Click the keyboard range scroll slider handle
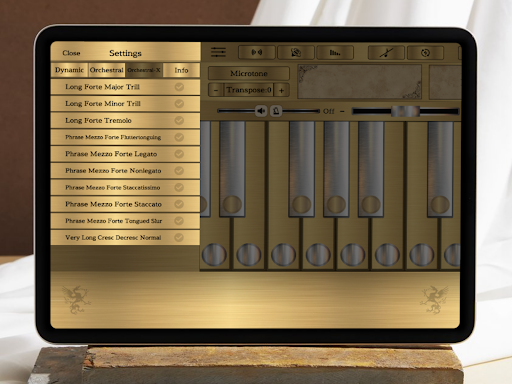512x384 pixels. tap(405, 111)
